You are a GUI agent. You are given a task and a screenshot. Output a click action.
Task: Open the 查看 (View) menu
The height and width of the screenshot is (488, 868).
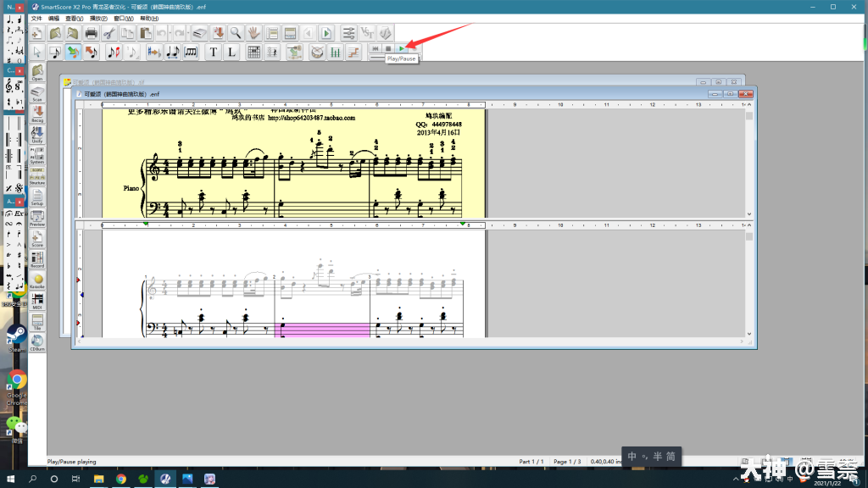point(74,18)
